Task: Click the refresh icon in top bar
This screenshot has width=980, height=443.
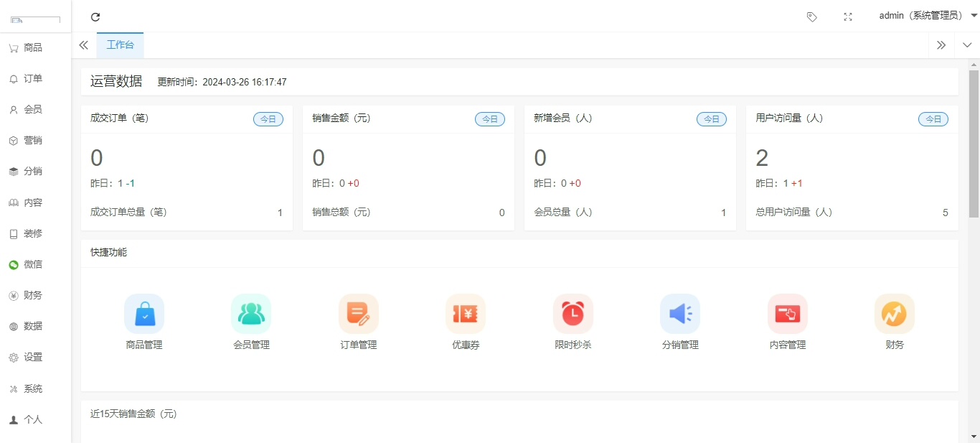Action: click(x=95, y=17)
